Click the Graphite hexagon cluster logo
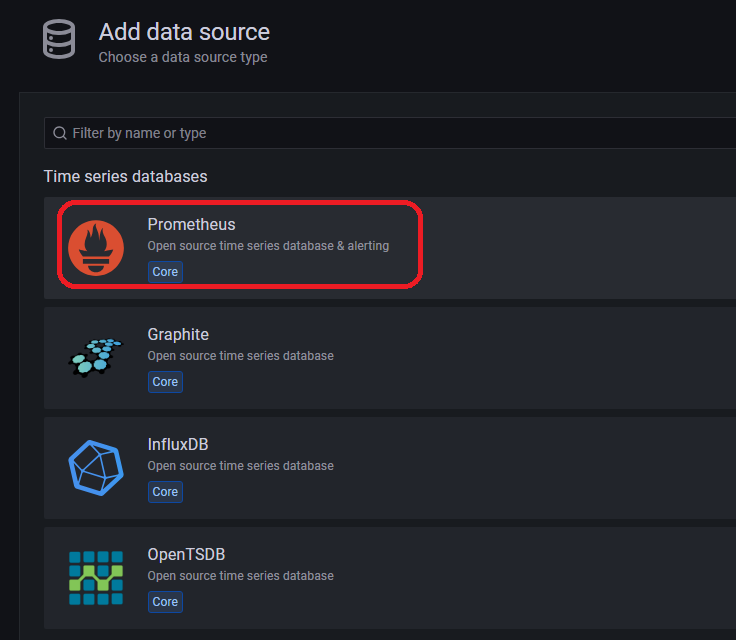Viewport: 736px width, 640px height. pyautogui.click(x=96, y=357)
